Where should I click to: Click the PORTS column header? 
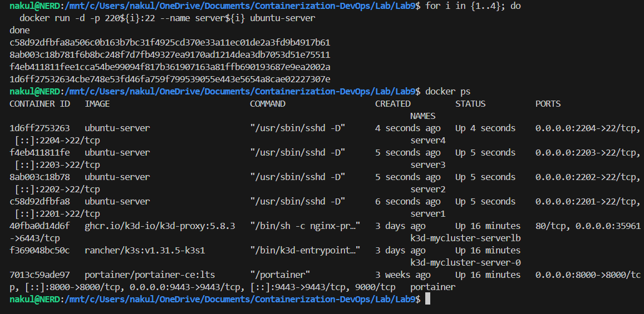click(x=548, y=104)
